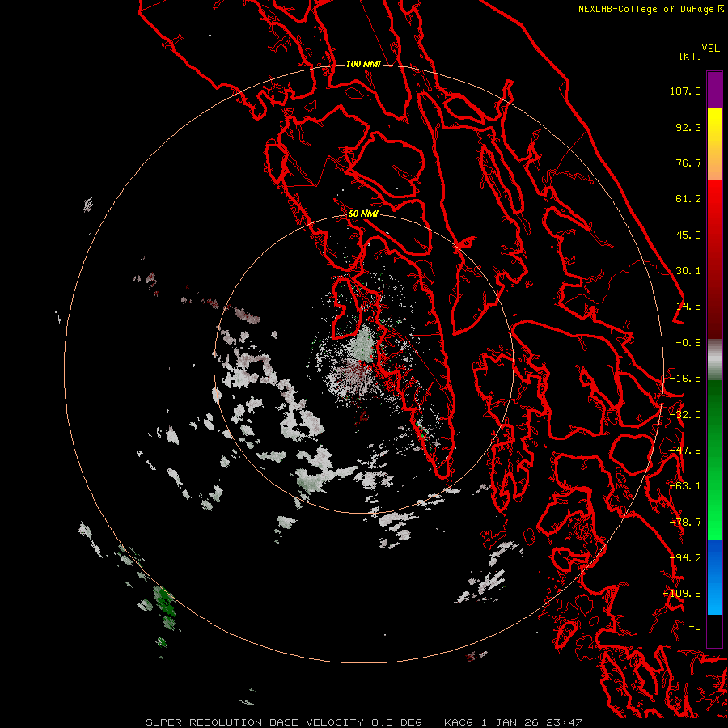Click the VEL legend title

[x=710, y=49]
